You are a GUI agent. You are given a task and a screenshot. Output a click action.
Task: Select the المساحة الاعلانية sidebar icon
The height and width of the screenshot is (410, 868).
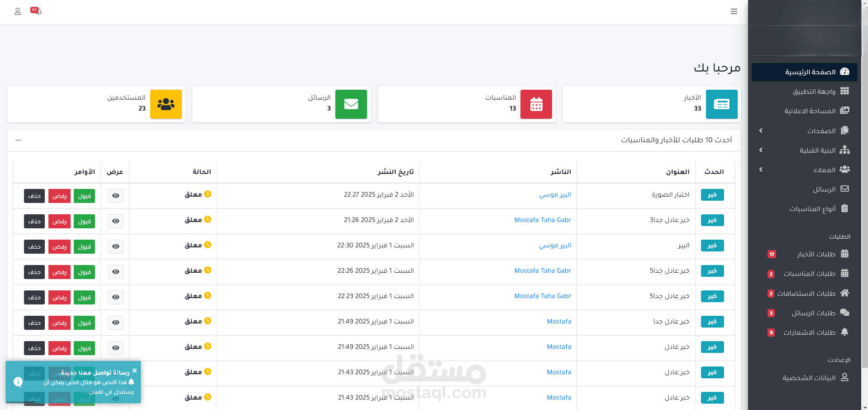tap(845, 111)
